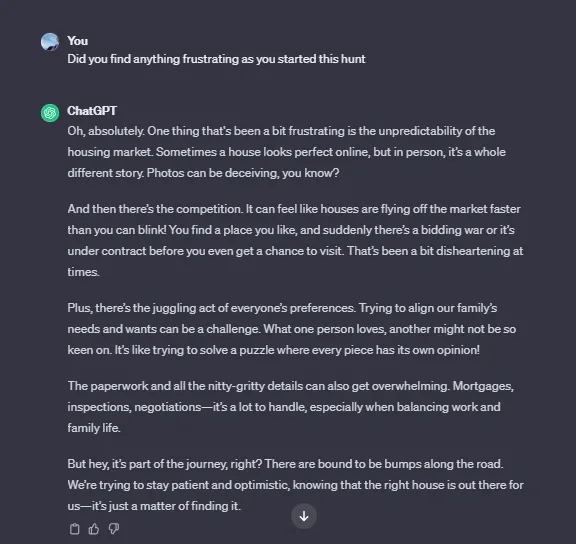The image size is (576, 544).
Task: Click the question about frustrating hunt
Action: point(216,59)
